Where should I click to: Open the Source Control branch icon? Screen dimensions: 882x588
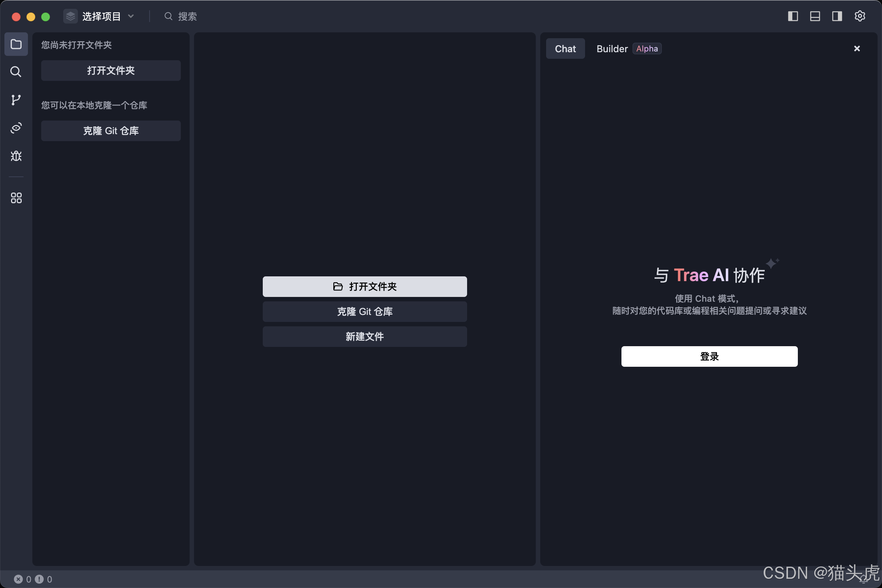[16, 100]
